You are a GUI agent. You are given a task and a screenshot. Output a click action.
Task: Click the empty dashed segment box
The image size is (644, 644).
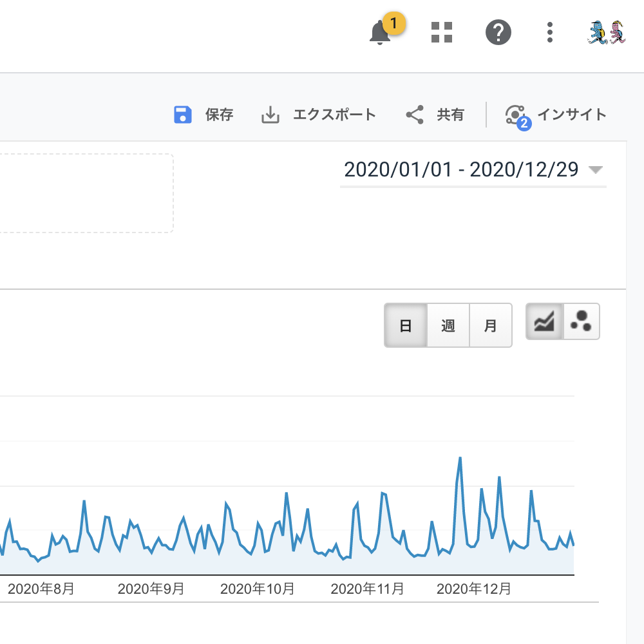pos(84,193)
